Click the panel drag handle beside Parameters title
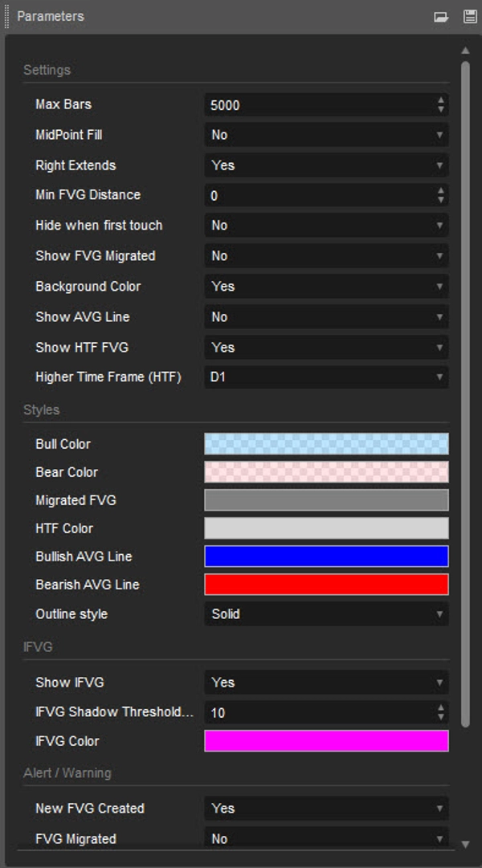Viewport: 482px width, 868px height. 7,16
